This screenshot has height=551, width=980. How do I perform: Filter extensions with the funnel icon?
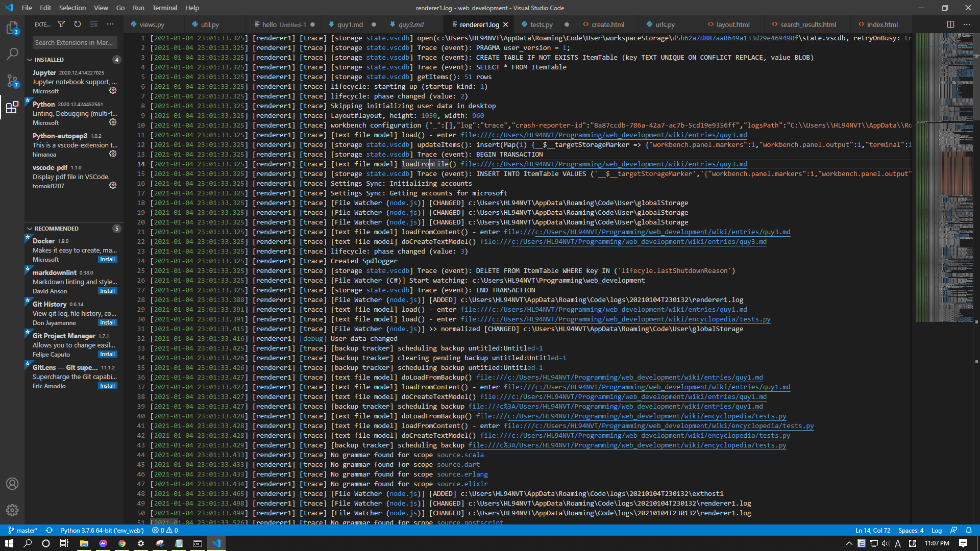tap(61, 24)
